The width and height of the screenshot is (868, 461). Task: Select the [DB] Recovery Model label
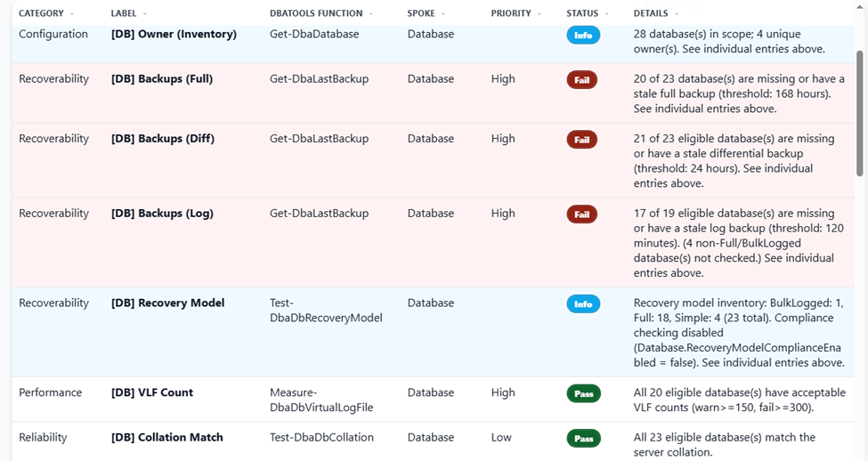[x=167, y=303]
